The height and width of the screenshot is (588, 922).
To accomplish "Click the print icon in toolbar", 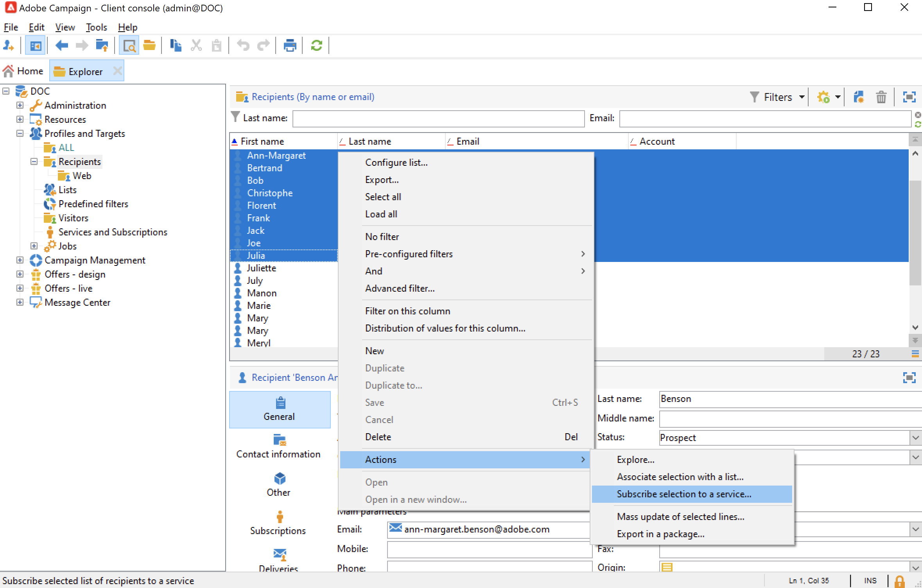I will point(290,46).
